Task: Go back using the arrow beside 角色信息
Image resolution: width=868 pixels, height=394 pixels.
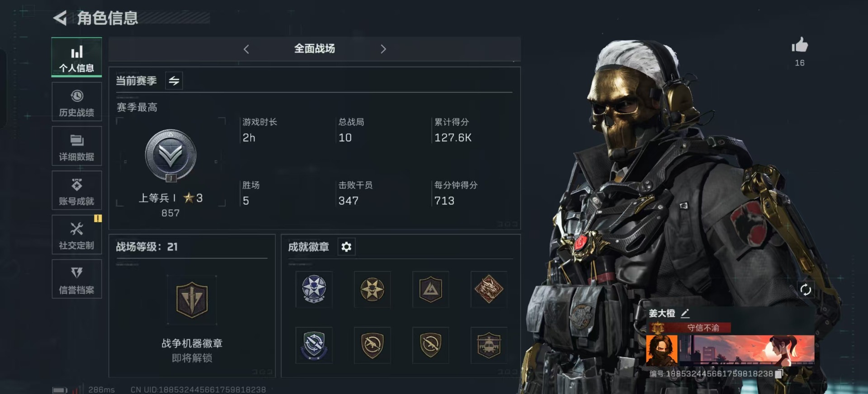Action: tap(60, 18)
